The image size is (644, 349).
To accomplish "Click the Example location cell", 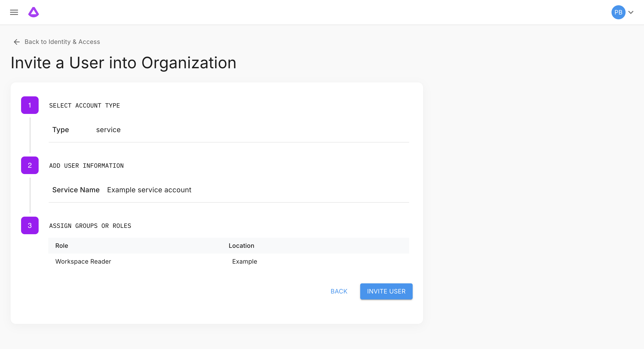I will coord(245,261).
